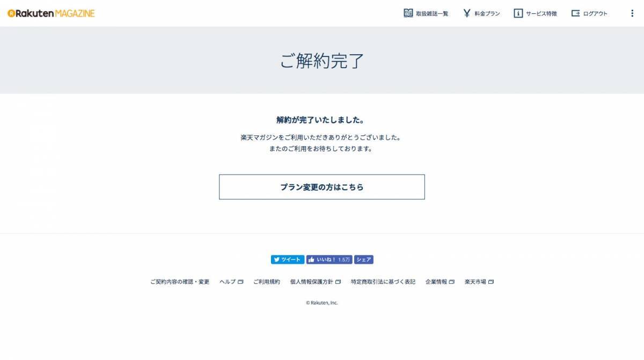Click the yen icon for 料金プラン

coord(467,13)
